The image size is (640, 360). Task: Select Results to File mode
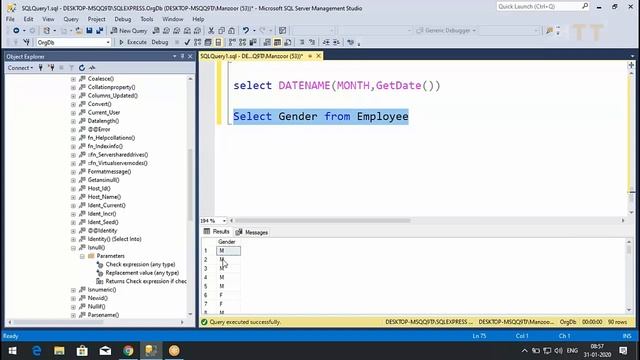pyautogui.click(x=288, y=42)
